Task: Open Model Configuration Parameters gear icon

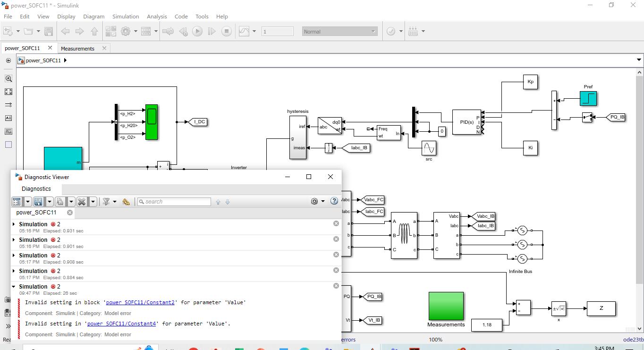Action: pos(126,31)
